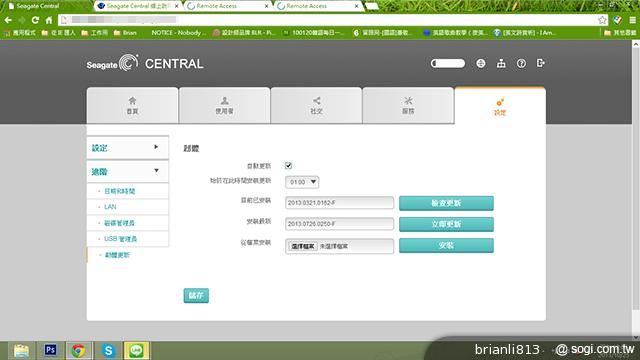
Task: Click the globe language icon in header
Action: [481, 63]
